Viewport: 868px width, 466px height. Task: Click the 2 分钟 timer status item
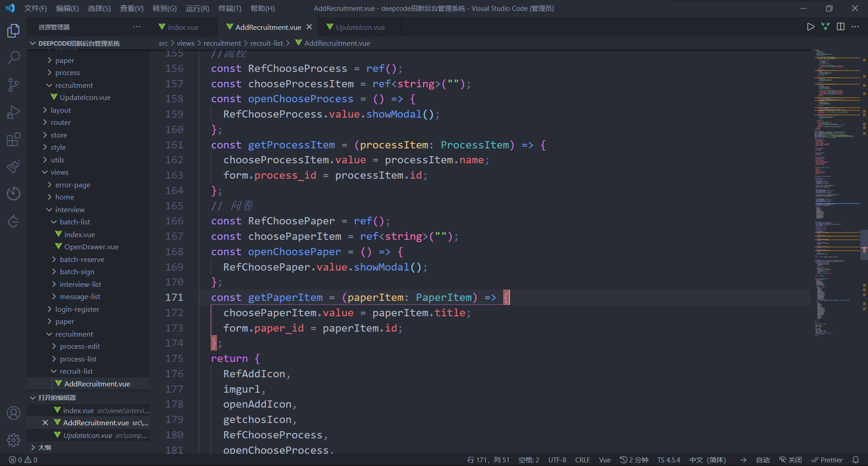pyautogui.click(x=634, y=460)
